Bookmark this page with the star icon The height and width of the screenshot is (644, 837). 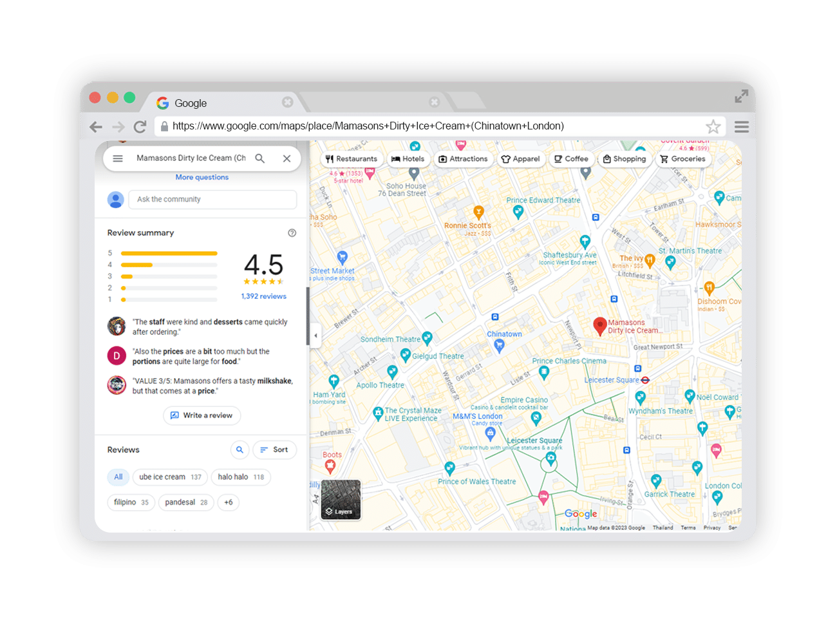coord(713,127)
